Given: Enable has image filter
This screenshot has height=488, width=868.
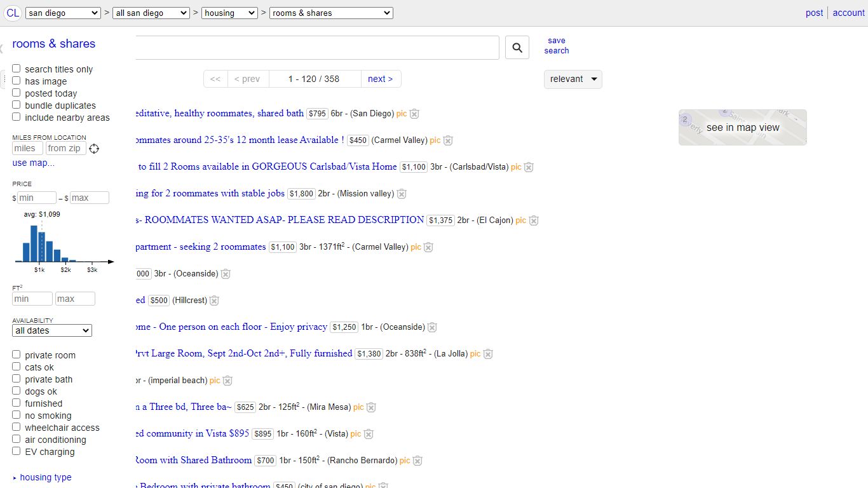Looking at the screenshot, I should pos(17,81).
